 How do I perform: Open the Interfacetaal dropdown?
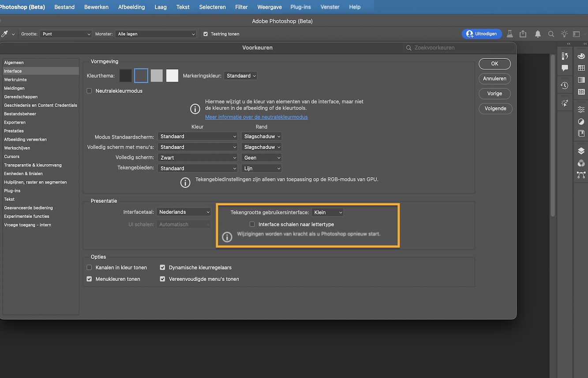click(x=184, y=211)
